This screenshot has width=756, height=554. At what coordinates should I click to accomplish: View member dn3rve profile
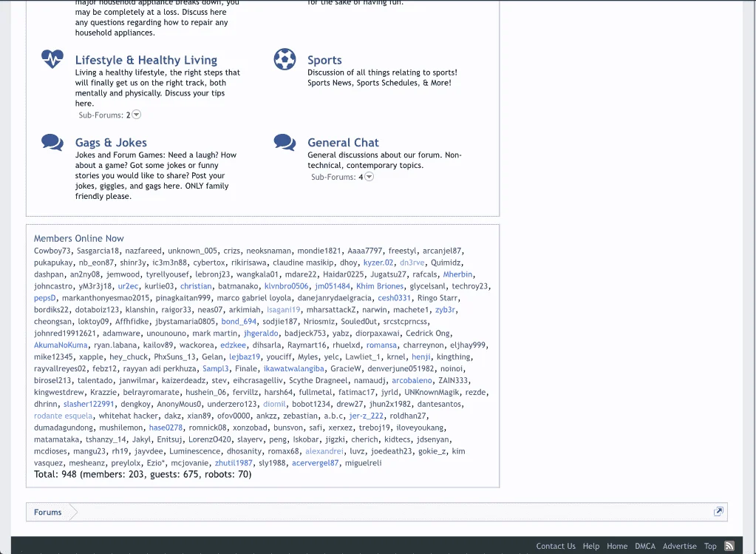tap(412, 263)
